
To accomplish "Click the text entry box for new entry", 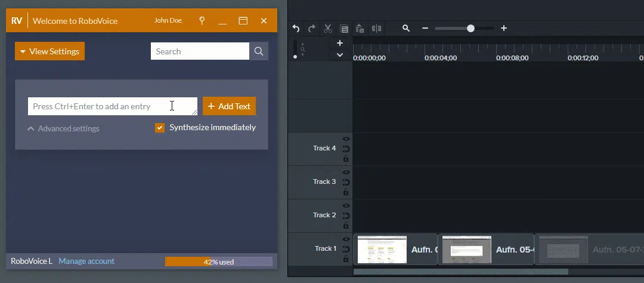I will (x=113, y=106).
